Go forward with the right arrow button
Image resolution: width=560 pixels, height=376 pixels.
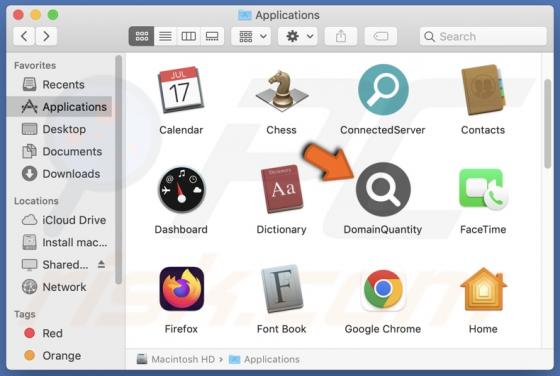coord(46,36)
